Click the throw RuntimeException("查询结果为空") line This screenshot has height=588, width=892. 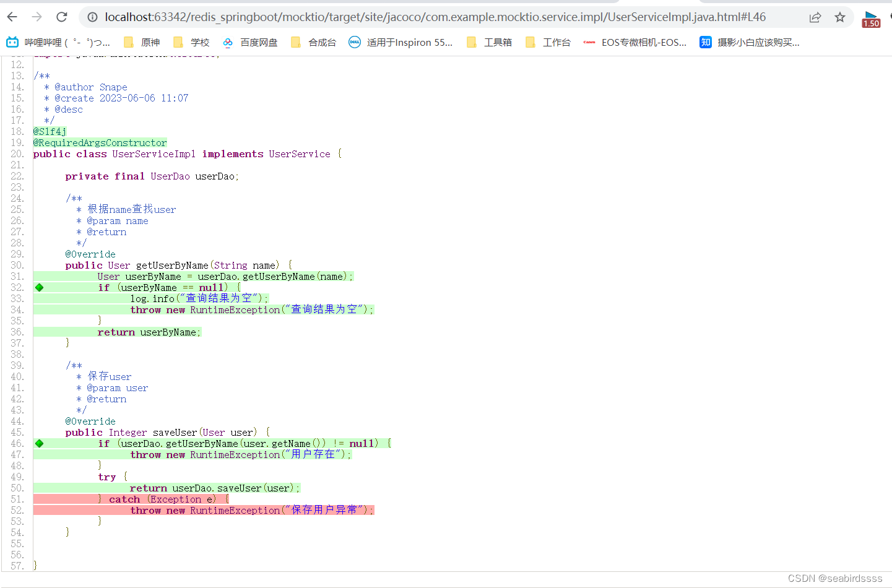[252, 309]
